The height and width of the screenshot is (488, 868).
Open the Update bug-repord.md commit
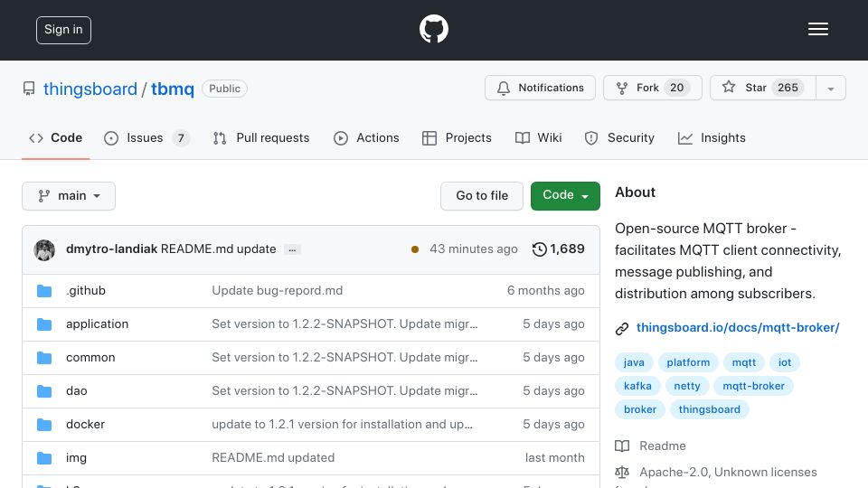[278, 290]
